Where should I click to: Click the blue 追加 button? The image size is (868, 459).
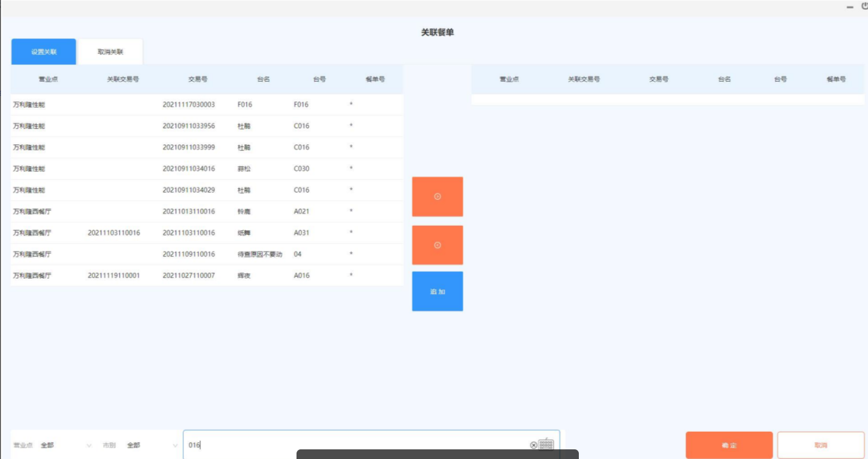(x=437, y=292)
